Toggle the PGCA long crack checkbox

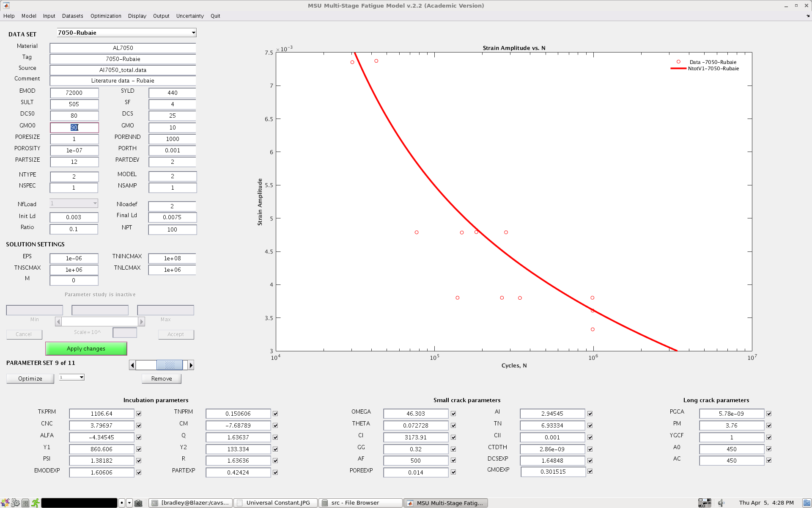769,414
